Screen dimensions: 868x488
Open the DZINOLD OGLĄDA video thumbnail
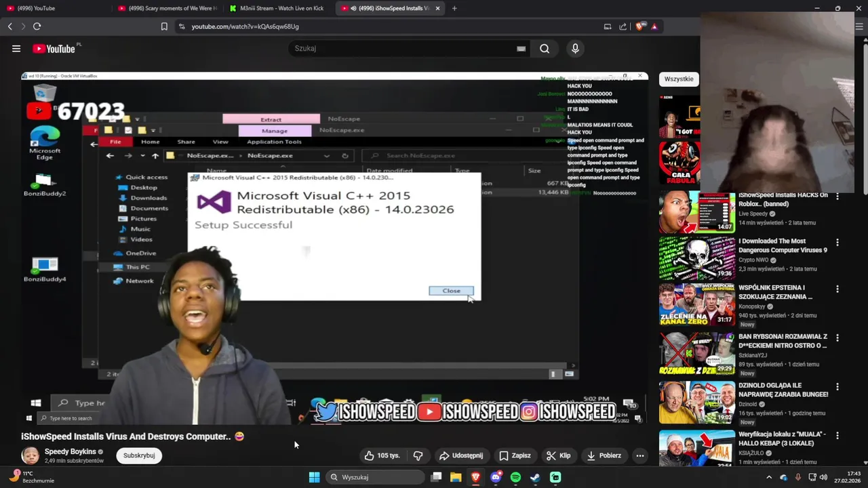click(x=697, y=402)
